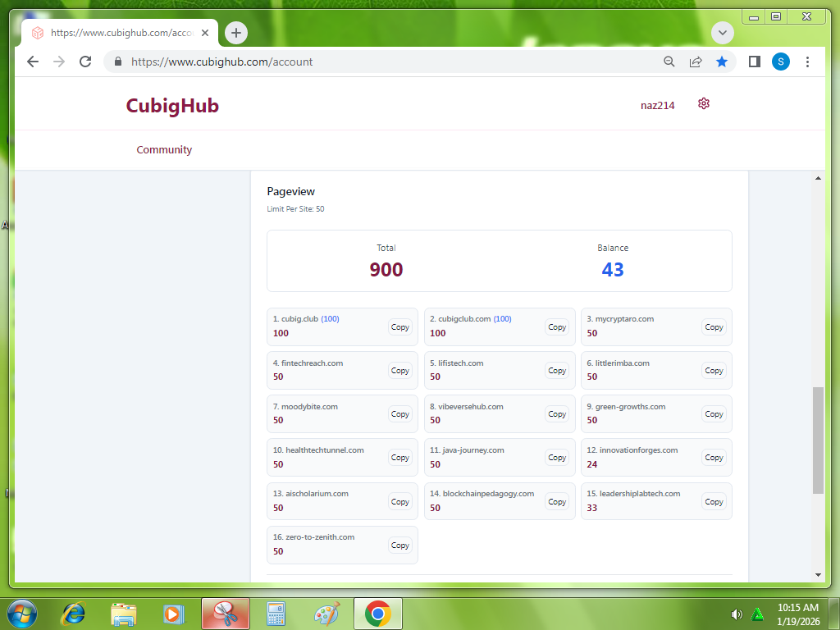
Task: Bookmark this page with the star icon
Action: 721,62
